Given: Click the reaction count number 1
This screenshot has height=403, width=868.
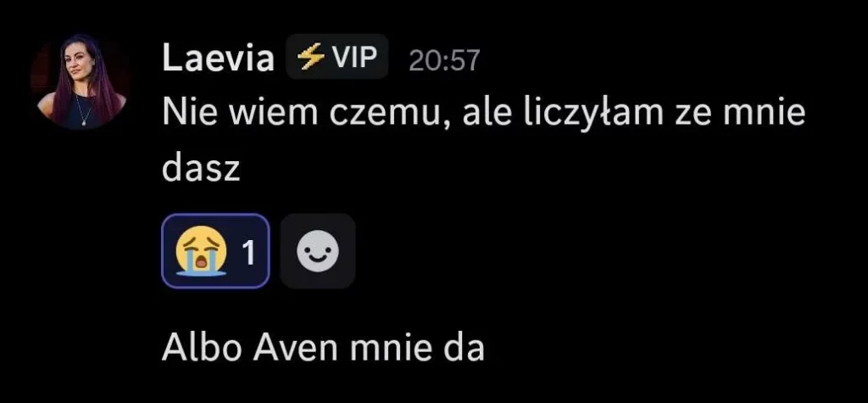Looking at the screenshot, I should pyautogui.click(x=249, y=253).
